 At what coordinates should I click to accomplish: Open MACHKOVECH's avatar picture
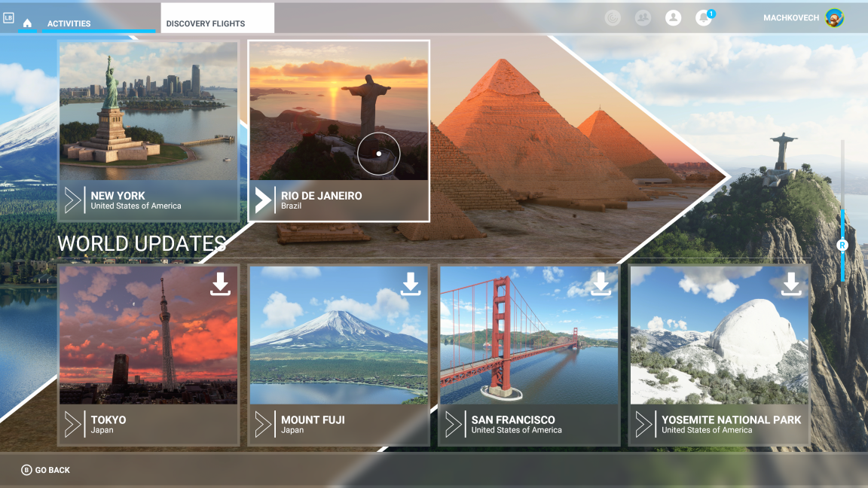click(834, 17)
